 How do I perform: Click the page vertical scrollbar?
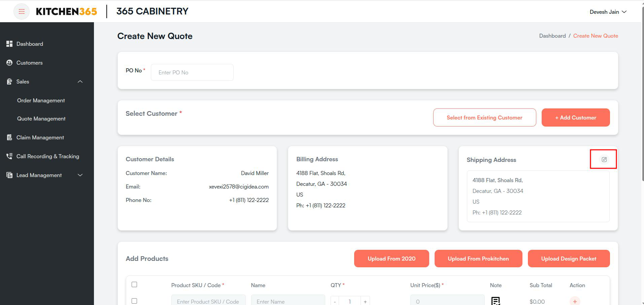pos(642,94)
